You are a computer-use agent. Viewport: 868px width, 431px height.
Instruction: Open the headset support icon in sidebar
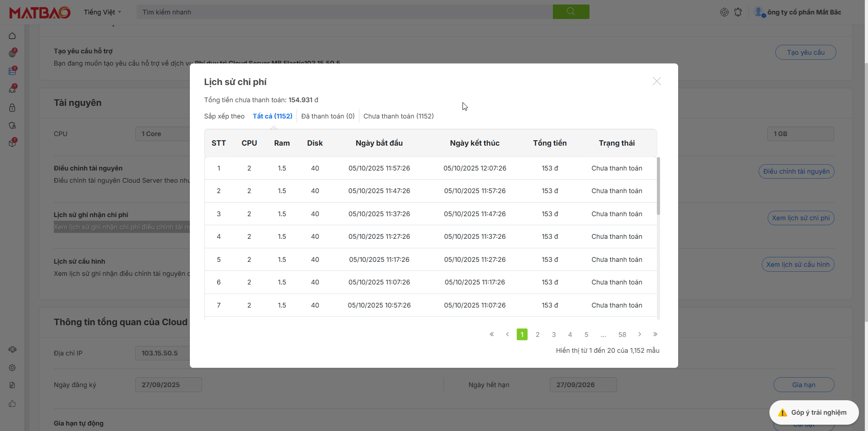tap(12, 350)
